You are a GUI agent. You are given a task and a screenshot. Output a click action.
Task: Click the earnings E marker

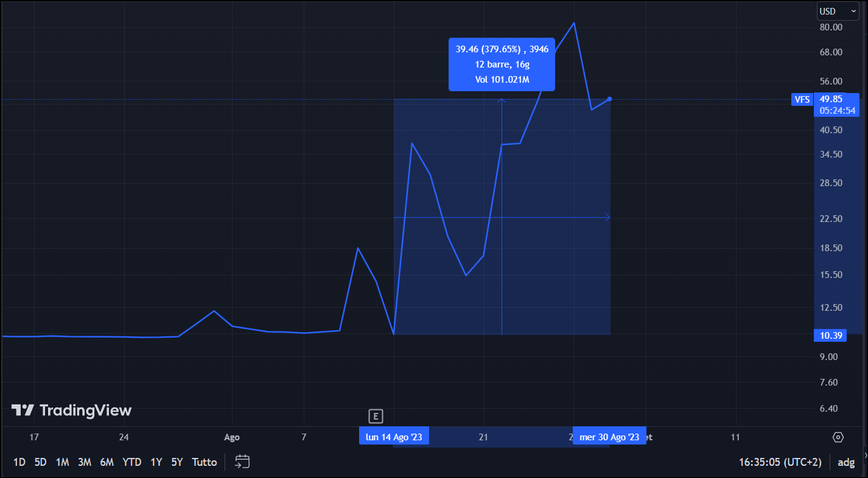click(x=376, y=417)
